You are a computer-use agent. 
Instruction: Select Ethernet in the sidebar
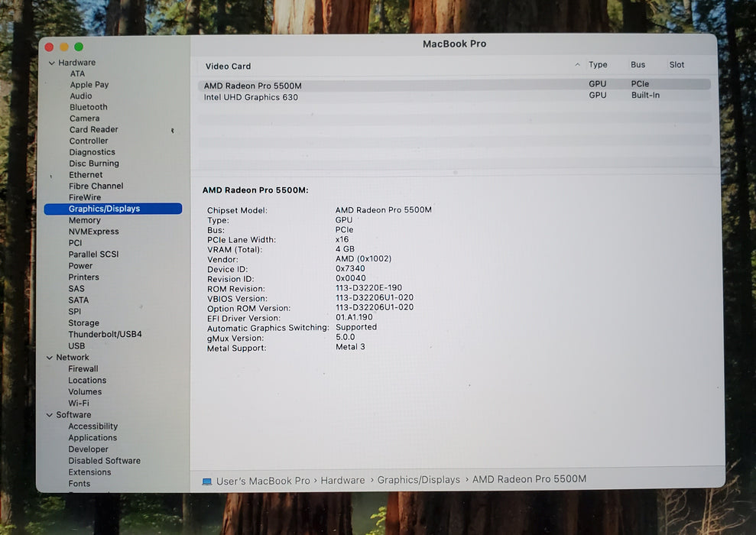pyautogui.click(x=86, y=175)
